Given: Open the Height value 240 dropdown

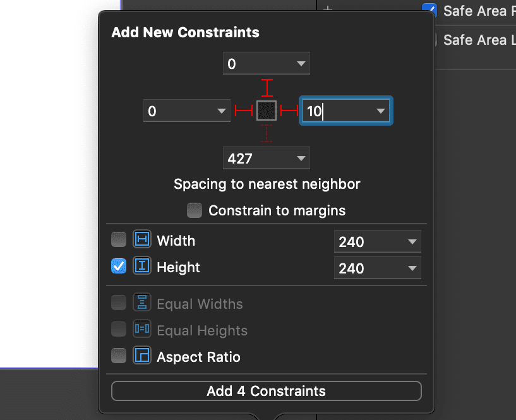Looking at the screenshot, I should coord(412,268).
